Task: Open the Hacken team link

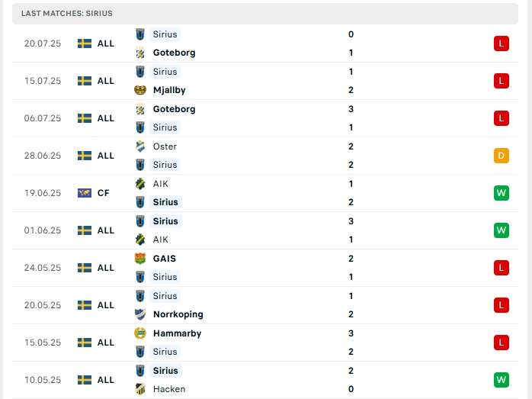Action: 168,389
